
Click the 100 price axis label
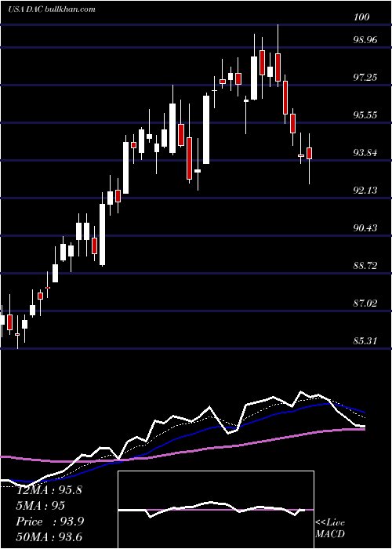pos(361,17)
